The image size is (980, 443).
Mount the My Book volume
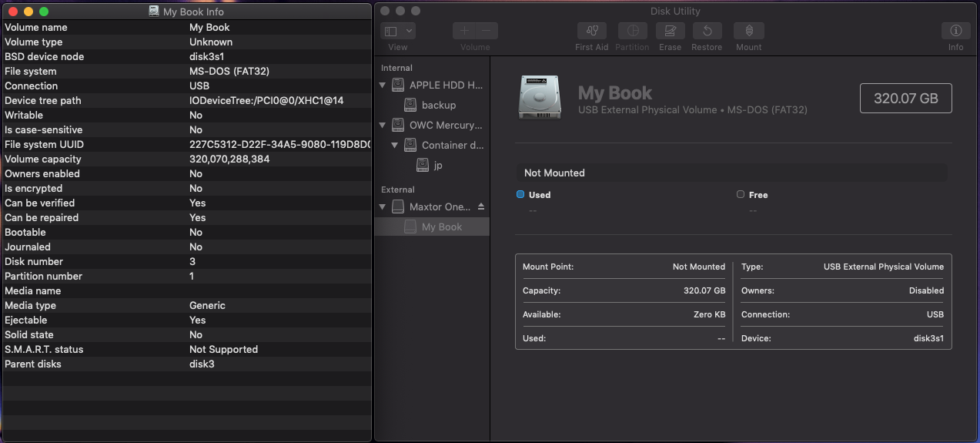[x=748, y=31]
